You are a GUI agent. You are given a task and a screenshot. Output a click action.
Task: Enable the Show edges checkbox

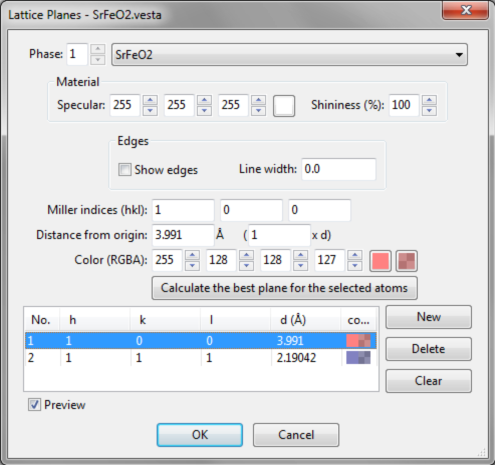125,169
